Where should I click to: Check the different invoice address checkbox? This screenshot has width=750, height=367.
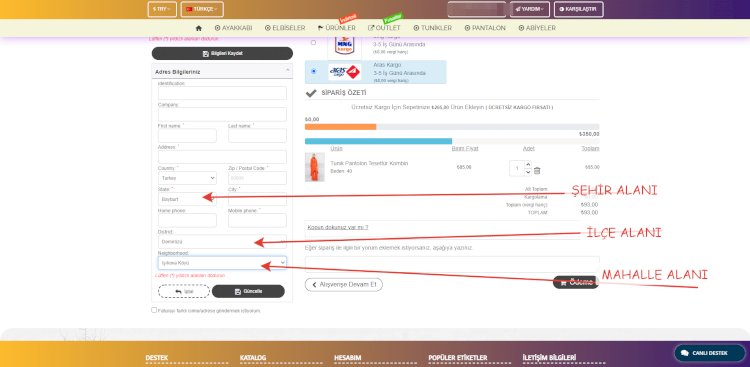pyautogui.click(x=154, y=310)
